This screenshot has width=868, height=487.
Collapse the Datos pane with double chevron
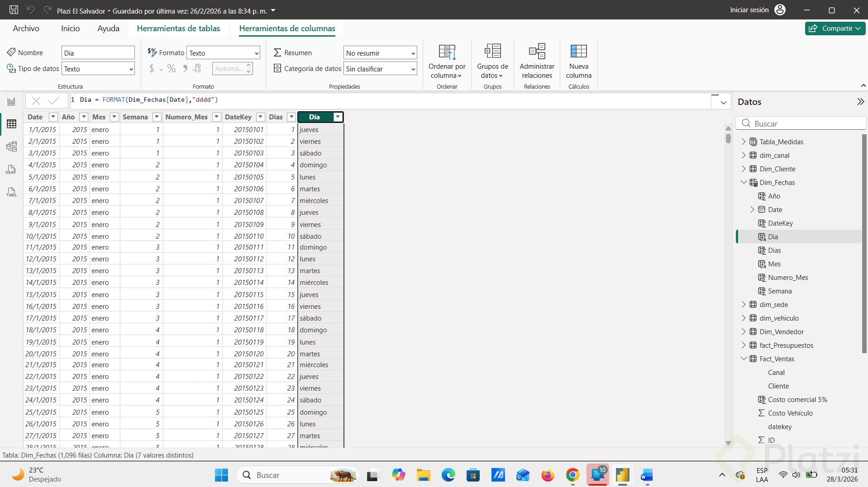click(x=860, y=102)
